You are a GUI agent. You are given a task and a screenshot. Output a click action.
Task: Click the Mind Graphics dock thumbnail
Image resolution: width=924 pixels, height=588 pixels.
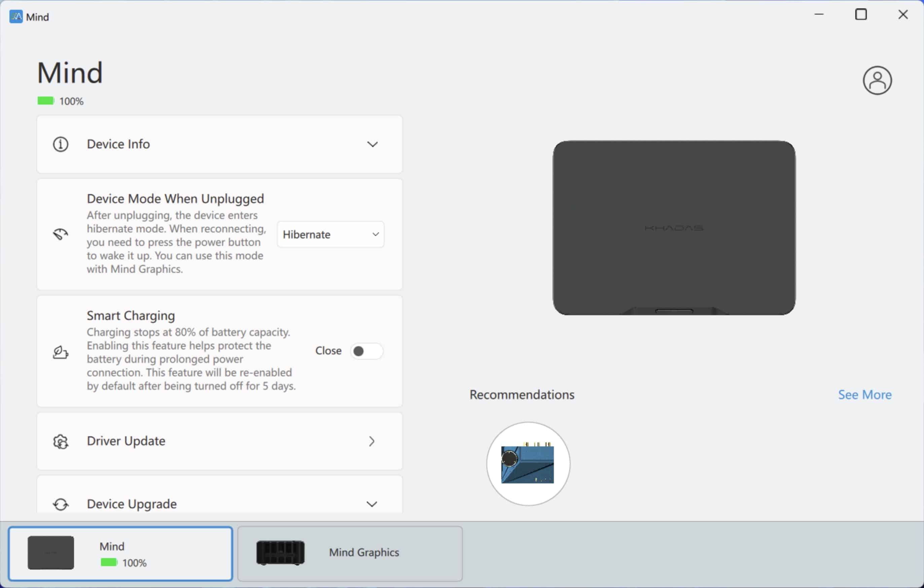click(x=281, y=553)
